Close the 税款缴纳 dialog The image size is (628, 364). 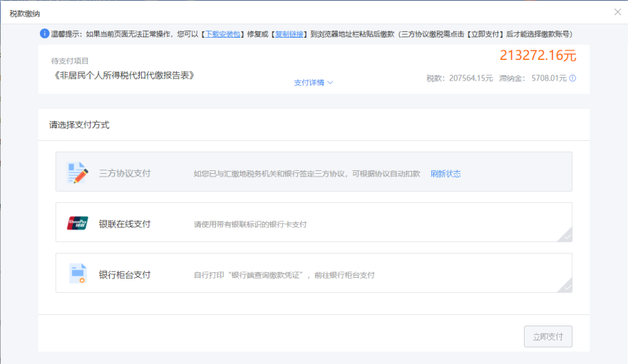[617, 12]
